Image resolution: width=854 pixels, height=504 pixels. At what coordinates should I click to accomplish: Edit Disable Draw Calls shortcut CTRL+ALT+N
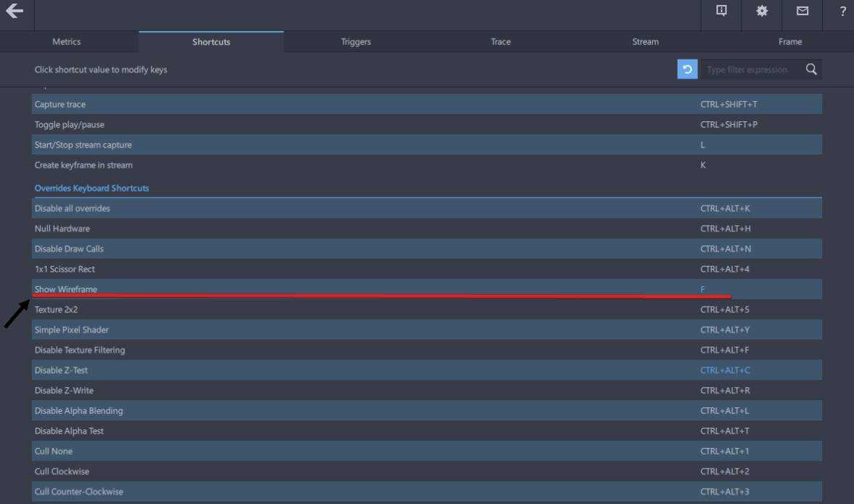[725, 248]
